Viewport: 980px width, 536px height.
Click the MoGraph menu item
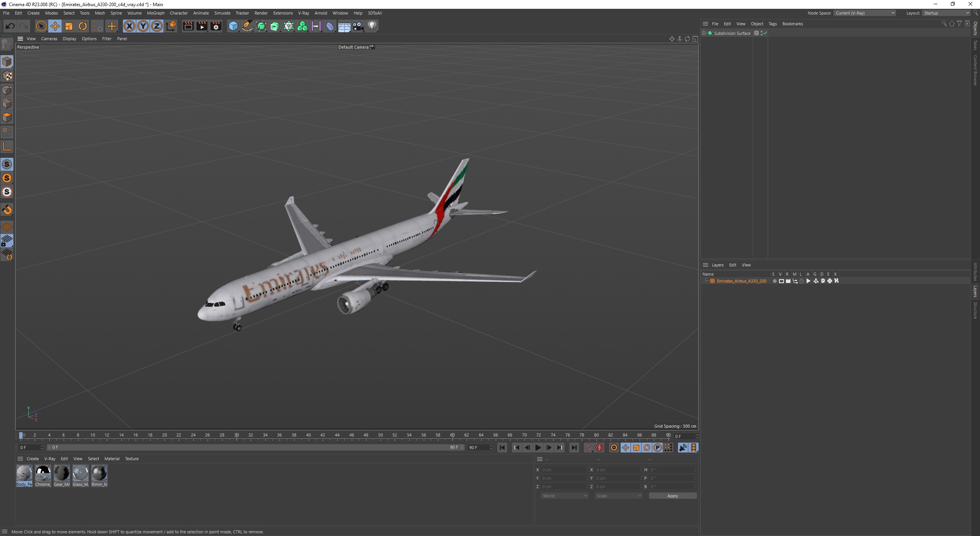tap(154, 13)
